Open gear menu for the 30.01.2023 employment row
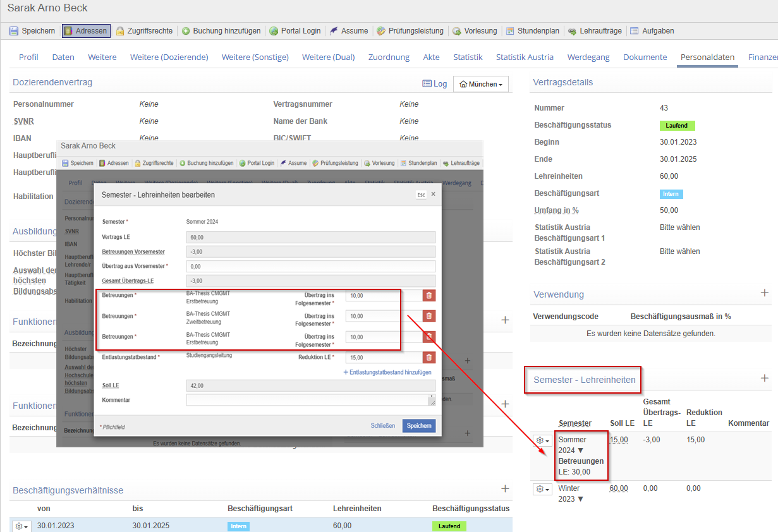778x532 pixels. point(21,526)
